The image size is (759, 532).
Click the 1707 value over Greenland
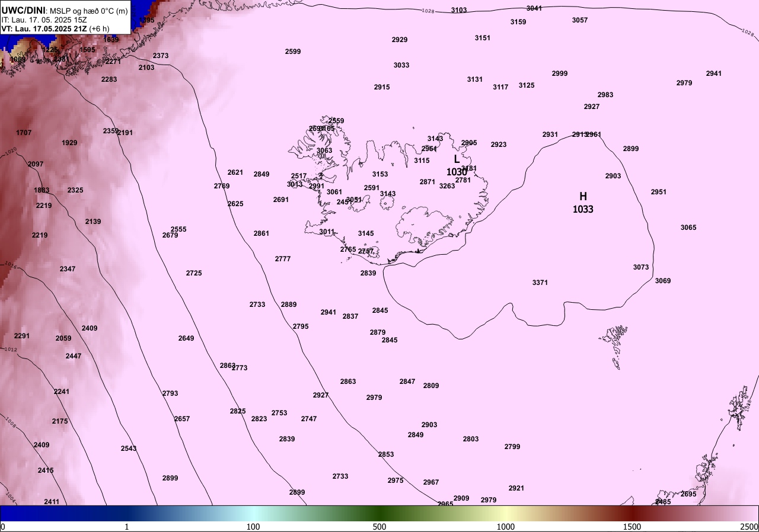click(24, 133)
